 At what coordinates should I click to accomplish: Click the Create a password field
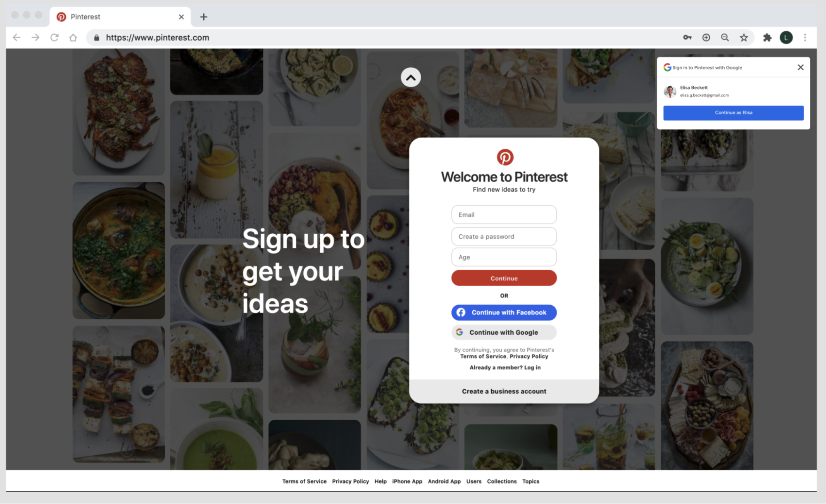[x=504, y=236]
